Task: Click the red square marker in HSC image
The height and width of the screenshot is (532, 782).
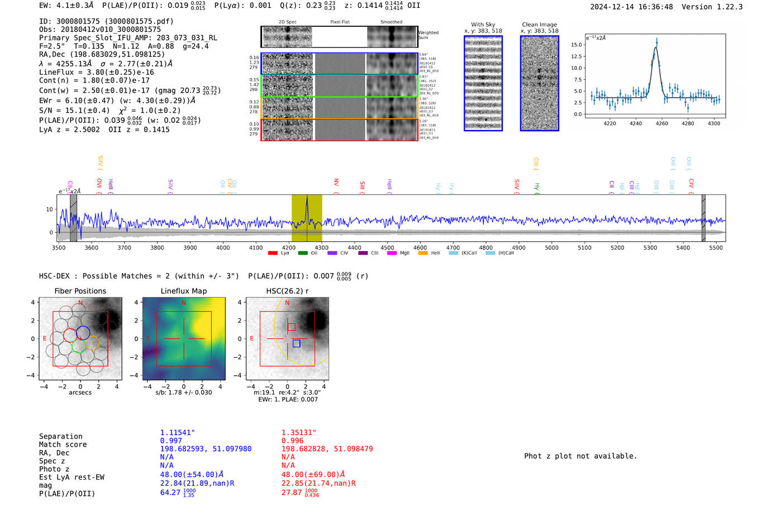Action: coord(292,327)
